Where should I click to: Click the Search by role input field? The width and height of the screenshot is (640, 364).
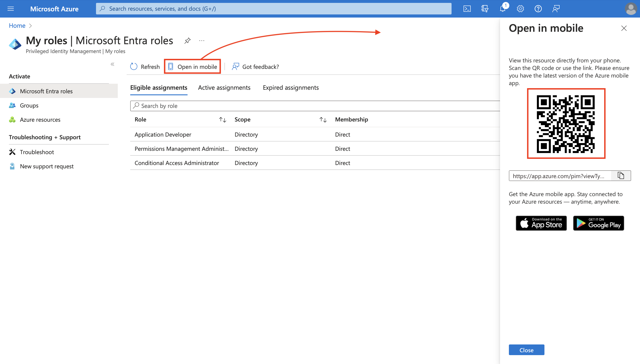(315, 105)
